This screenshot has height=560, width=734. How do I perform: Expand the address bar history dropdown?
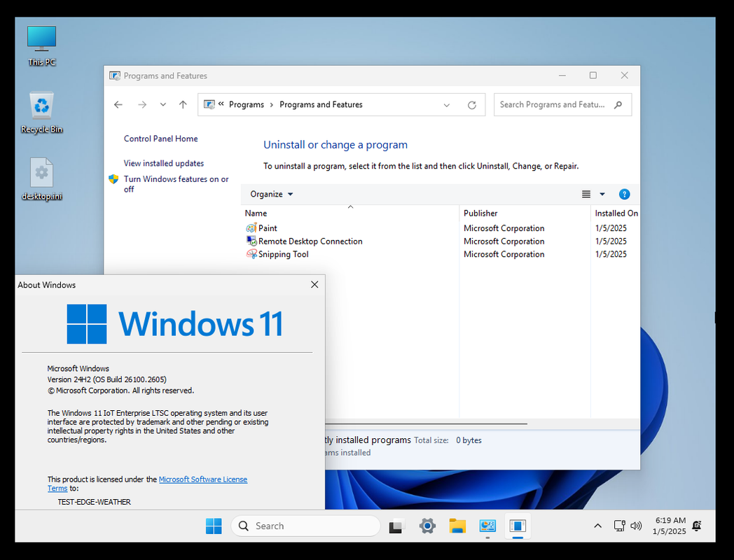[x=447, y=105]
